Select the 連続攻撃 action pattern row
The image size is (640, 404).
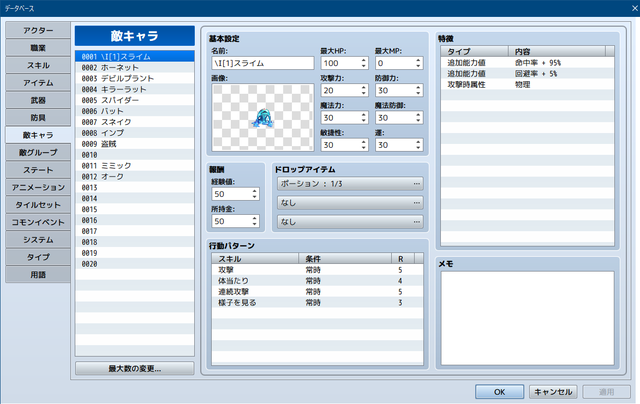(317, 292)
